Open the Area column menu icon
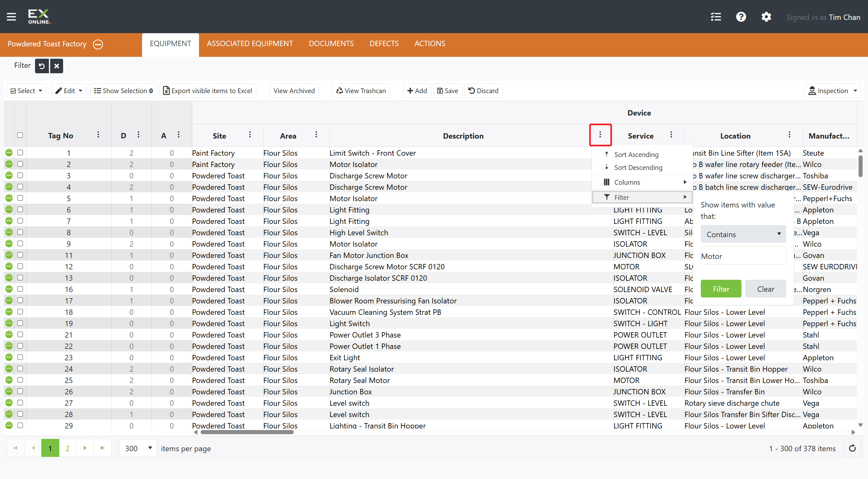Screen dimensions: 868x479 [316, 135]
